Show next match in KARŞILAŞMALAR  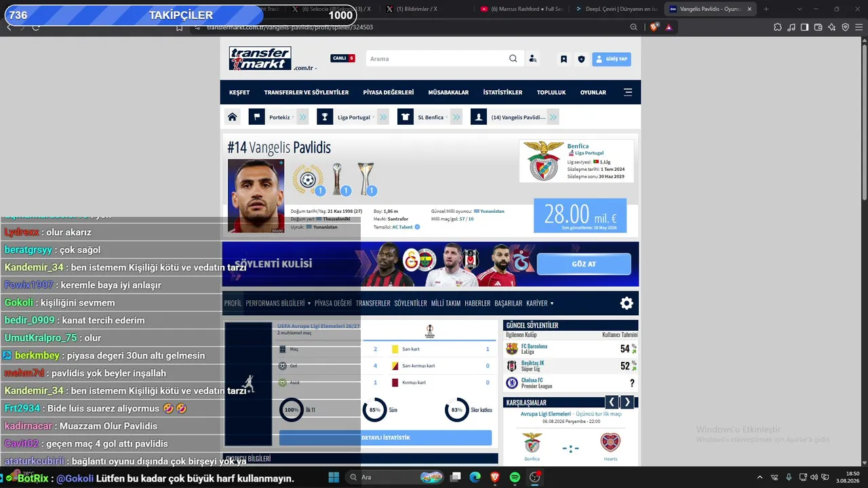(x=627, y=402)
